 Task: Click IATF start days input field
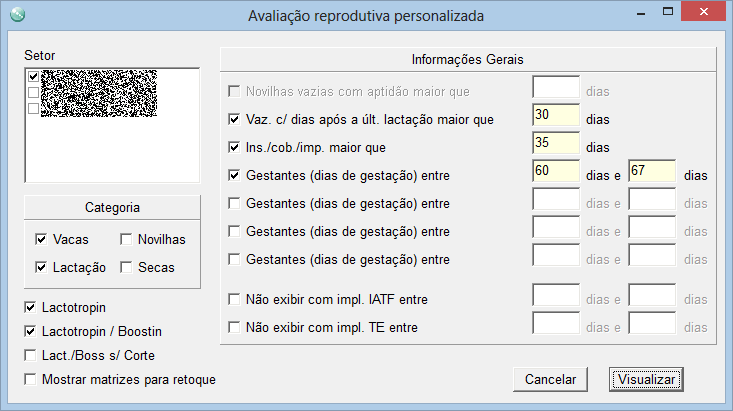pos(556,295)
